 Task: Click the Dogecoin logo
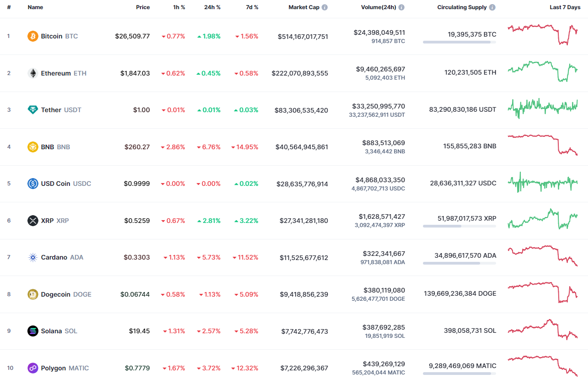(x=32, y=294)
